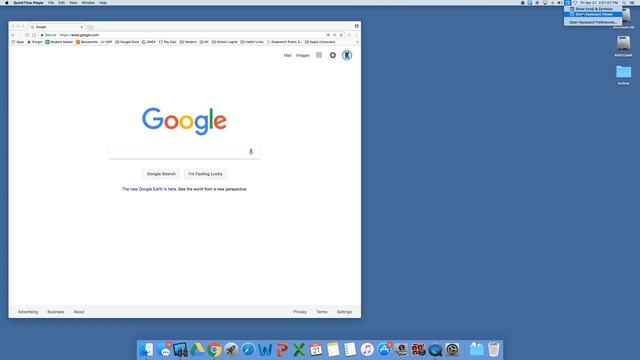Image resolution: width=640 pixels, height=360 pixels.
Task: Launch iTunes from the Dock
Action: point(367,350)
